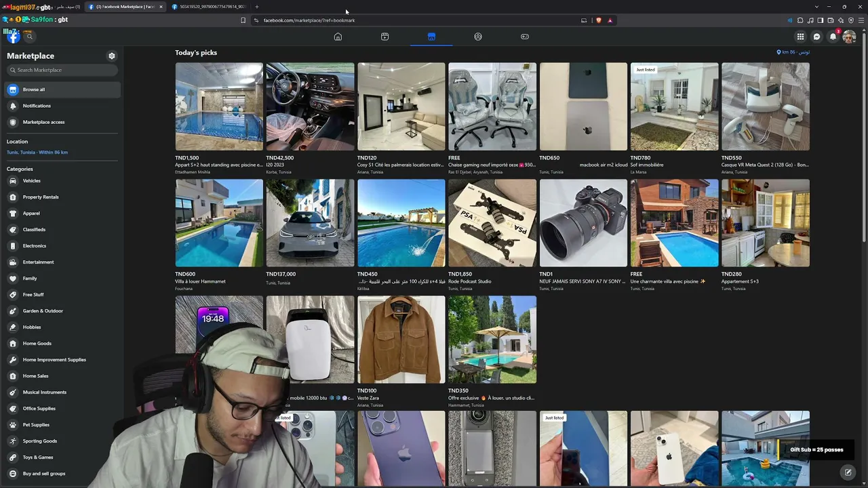The height and width of the screenshot is (488, 868).
Task: Switch to the 503419520 browser tab
Action: tap(210, 7)
